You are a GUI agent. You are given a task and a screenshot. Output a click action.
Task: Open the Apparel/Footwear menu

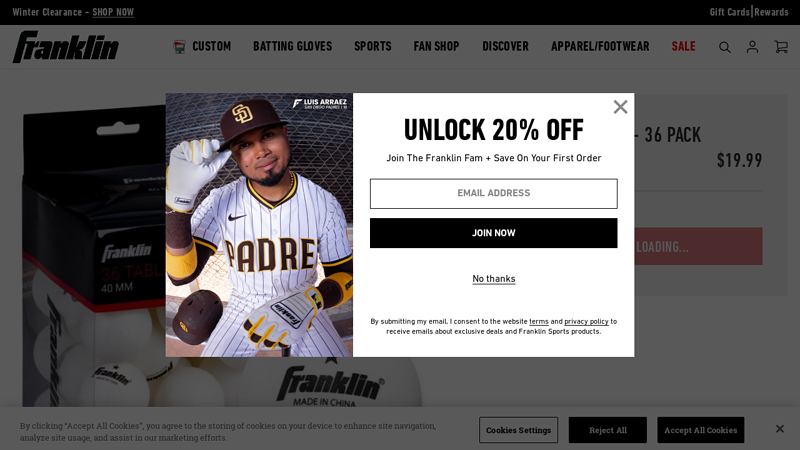(x=601, y=46)
